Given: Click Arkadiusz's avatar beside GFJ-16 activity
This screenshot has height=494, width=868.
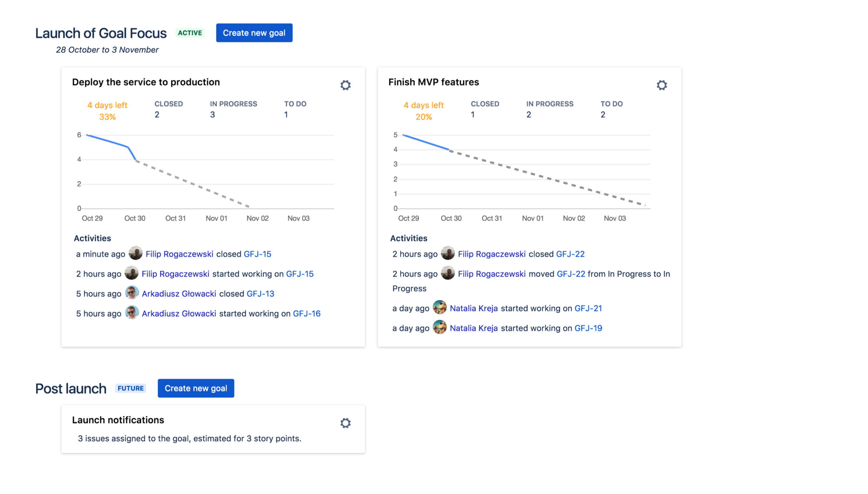Looking at the screenshot, I should (132, 313).
